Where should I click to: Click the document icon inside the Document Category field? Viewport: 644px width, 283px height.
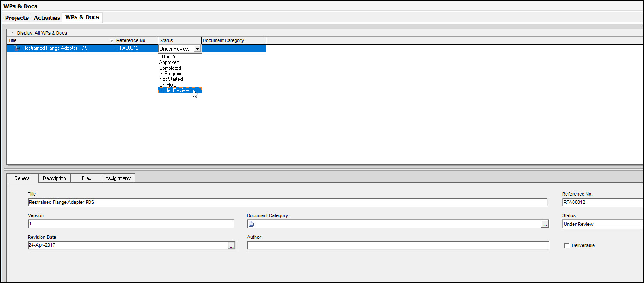pyautogui.click(x=251, y=223)
